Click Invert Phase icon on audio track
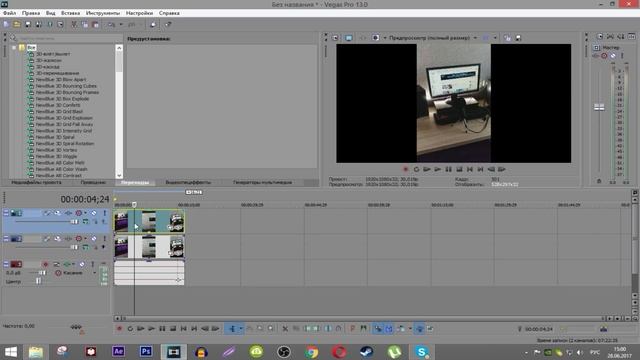This screenshot has width=640, height=360. pos(57,264)
